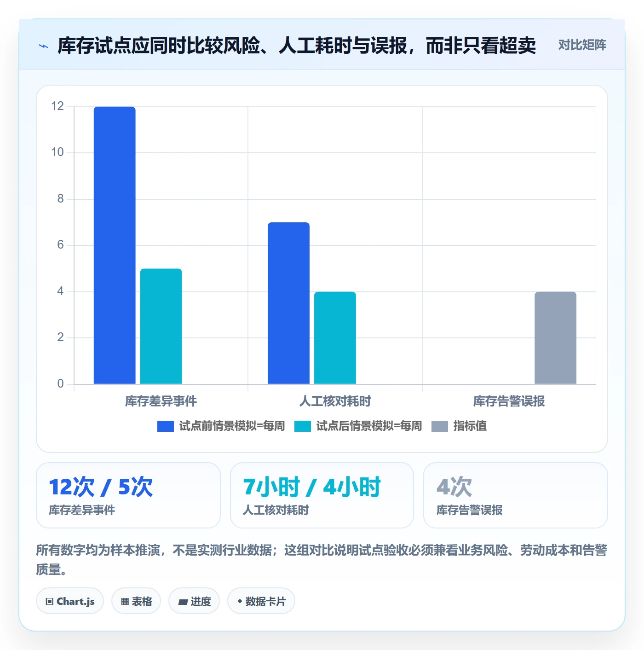The height and width of the screenshot is (650, 644).
Task: Click the lightning bolt icon beside the title
Action: [x=44, y=46]
